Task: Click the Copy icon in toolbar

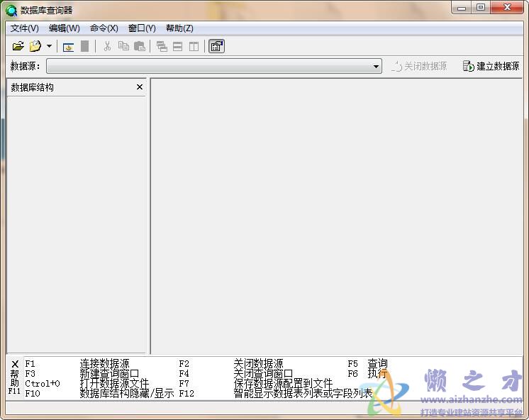Action: click(123, 46)
